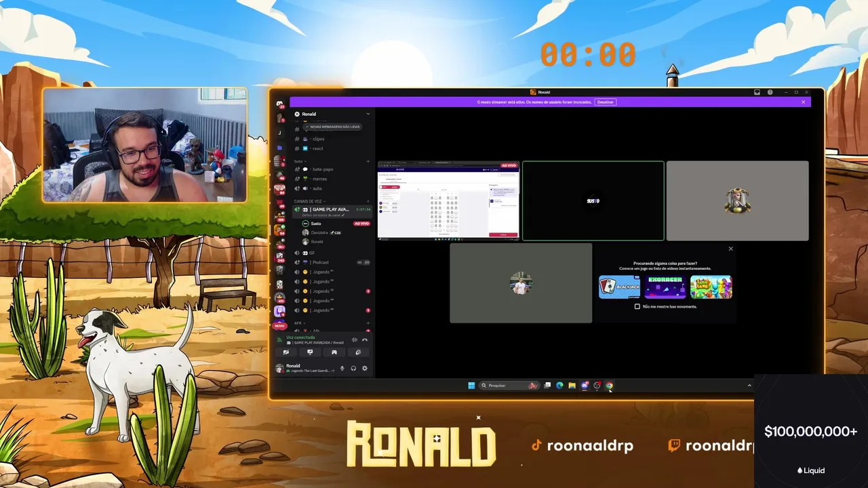Image resolution: width=868 pixels, height=488 pixels.
Task: Launch the Blackjack activity
Action: [x=619, y=287]
